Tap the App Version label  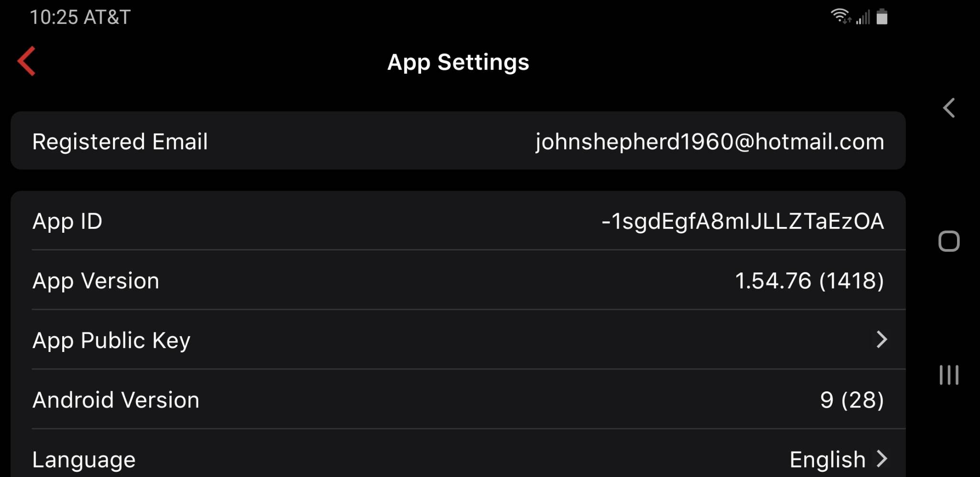96,281
